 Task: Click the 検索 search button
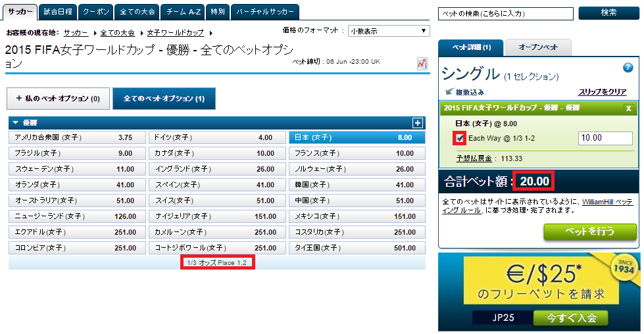[x=608, y=13]
